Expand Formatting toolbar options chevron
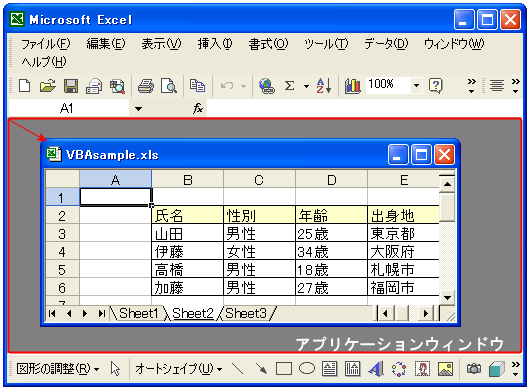The image size is (531, 390). pyautogui.click(x=516, y=86)
